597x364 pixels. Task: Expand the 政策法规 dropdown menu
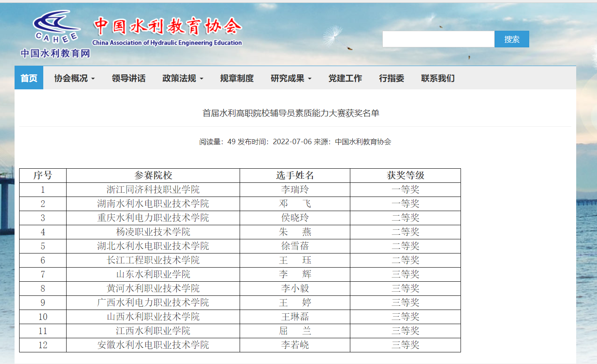pos(183,78)
